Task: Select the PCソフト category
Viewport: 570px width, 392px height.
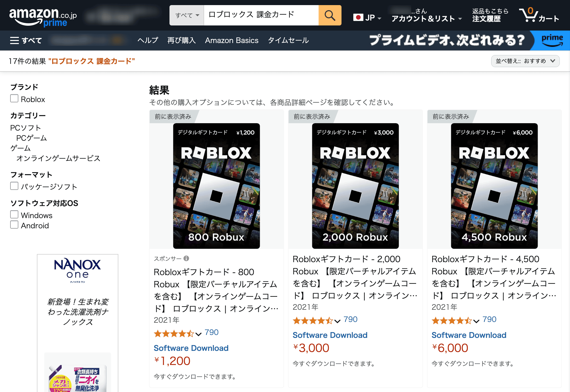Action: (x=25, y=128)
